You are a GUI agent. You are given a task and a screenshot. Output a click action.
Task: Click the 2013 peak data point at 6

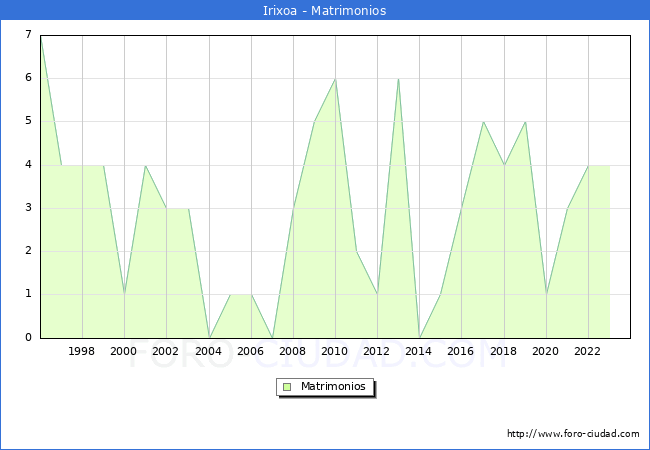pos(398,79)
